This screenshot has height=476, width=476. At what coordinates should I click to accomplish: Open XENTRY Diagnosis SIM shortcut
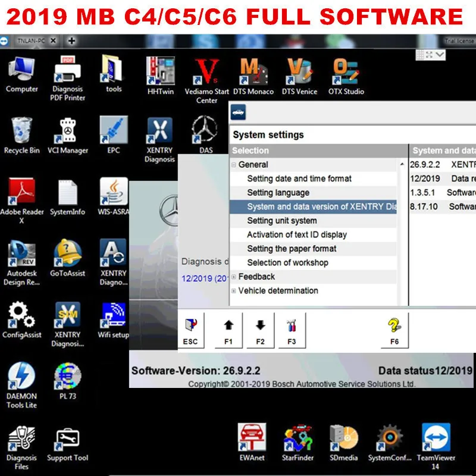pyautogui.click(x=67, y=315)
